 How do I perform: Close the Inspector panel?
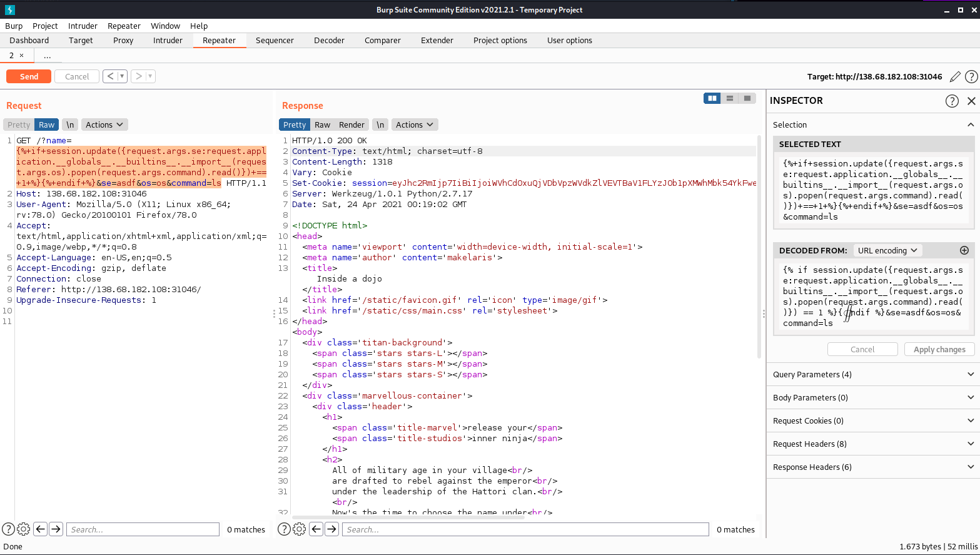[971, 101]
